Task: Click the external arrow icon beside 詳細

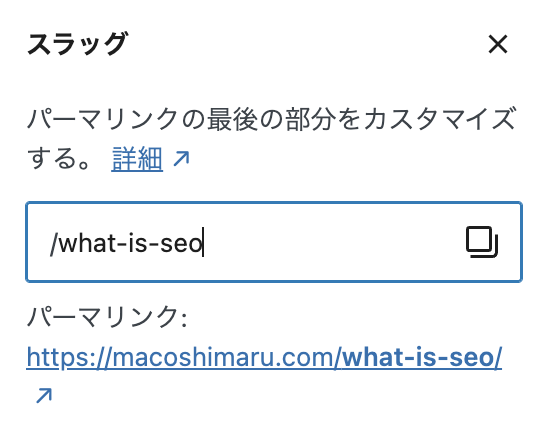Action: pos(181,159)
